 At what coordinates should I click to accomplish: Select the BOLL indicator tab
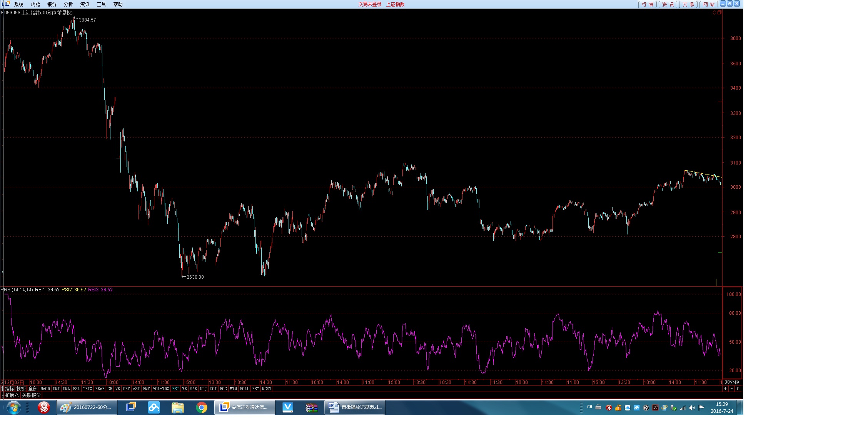[x=244, y=389]
